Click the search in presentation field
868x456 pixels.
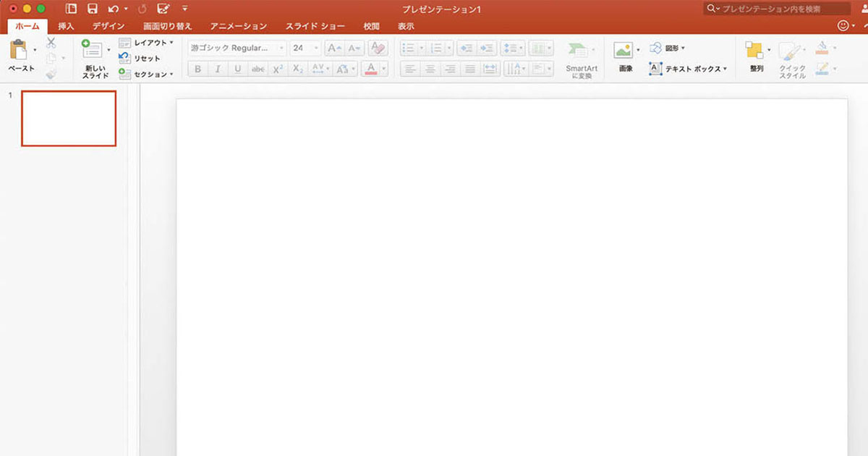(x=776, y=9)
